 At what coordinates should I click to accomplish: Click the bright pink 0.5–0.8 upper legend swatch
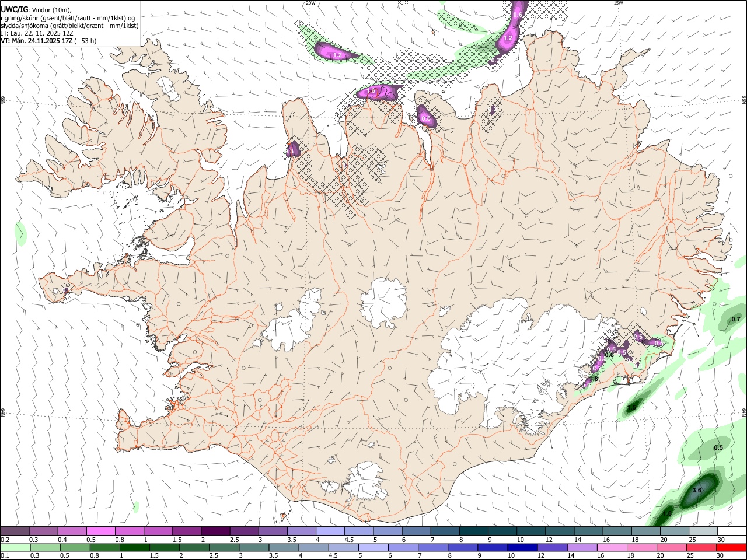100,531
